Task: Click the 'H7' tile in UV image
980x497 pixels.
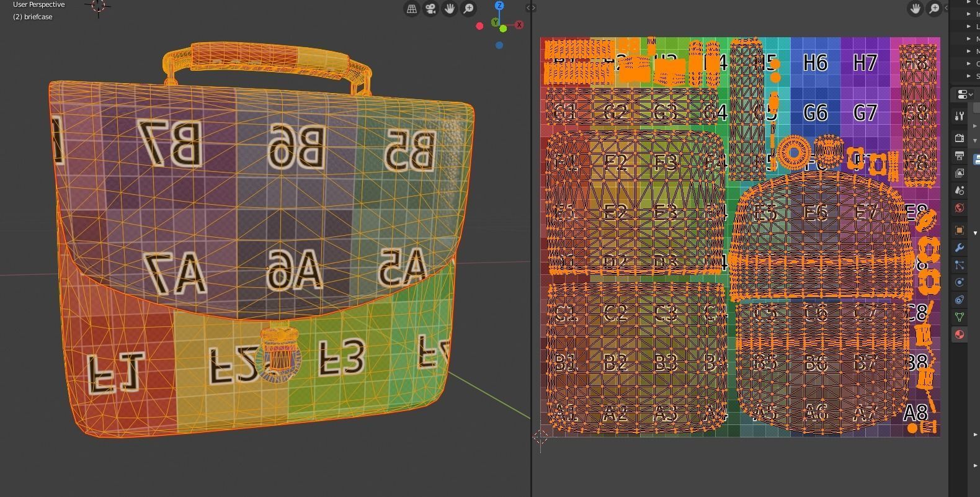Action: [x=865, y=63]
